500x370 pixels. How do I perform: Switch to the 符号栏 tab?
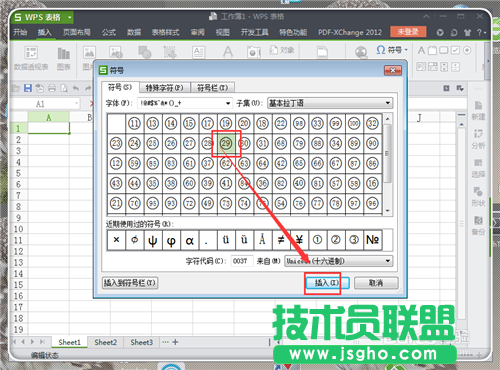pyautogui.click(x=212, y=88)
